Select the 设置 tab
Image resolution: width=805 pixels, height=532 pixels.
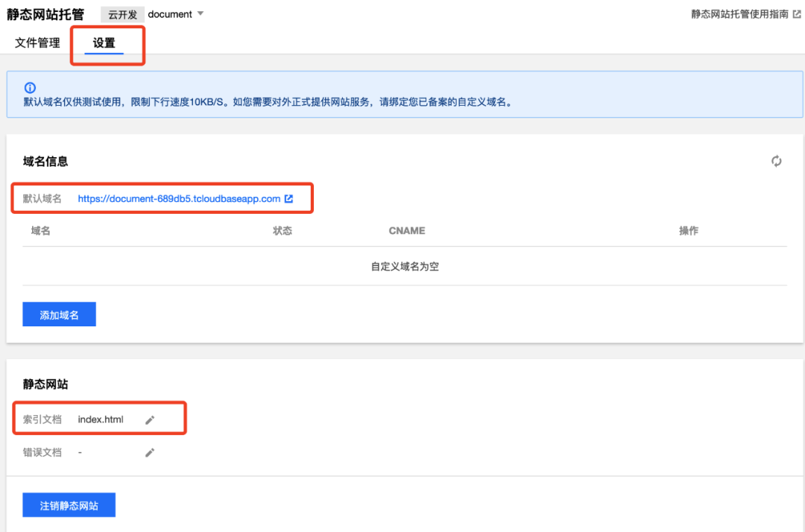[x=104, y=43]
